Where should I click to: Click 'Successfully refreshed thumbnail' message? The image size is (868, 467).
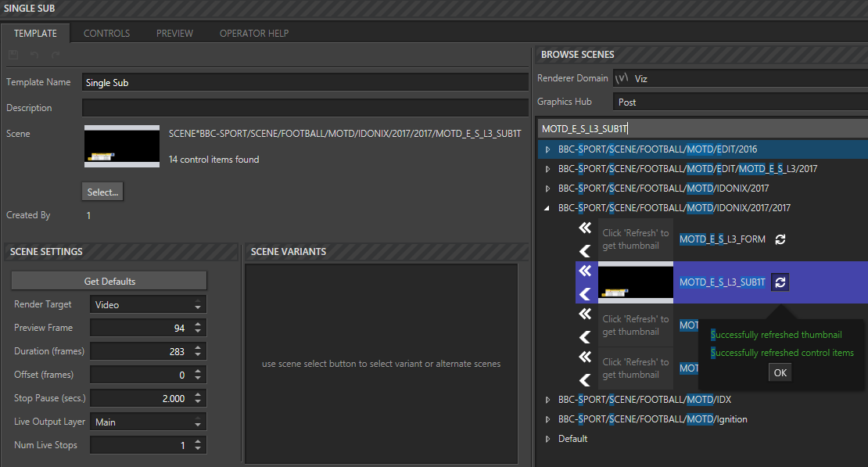776,335
